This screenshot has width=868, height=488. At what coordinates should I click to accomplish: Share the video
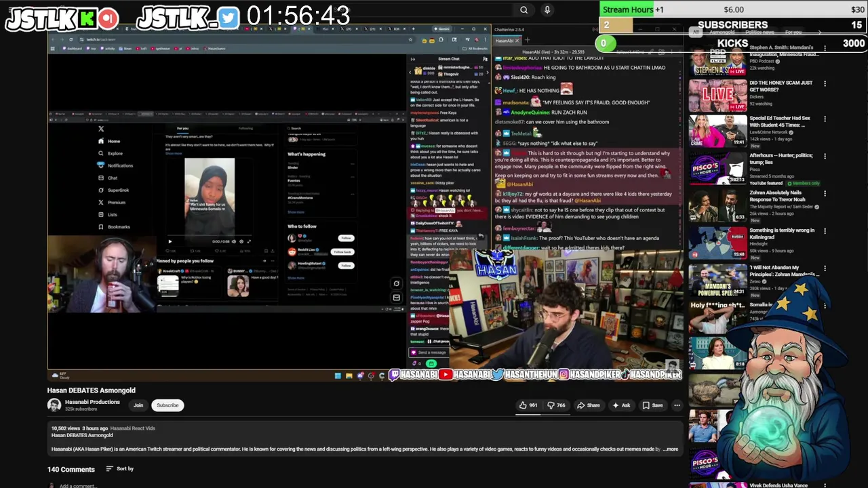pos(588,405)
